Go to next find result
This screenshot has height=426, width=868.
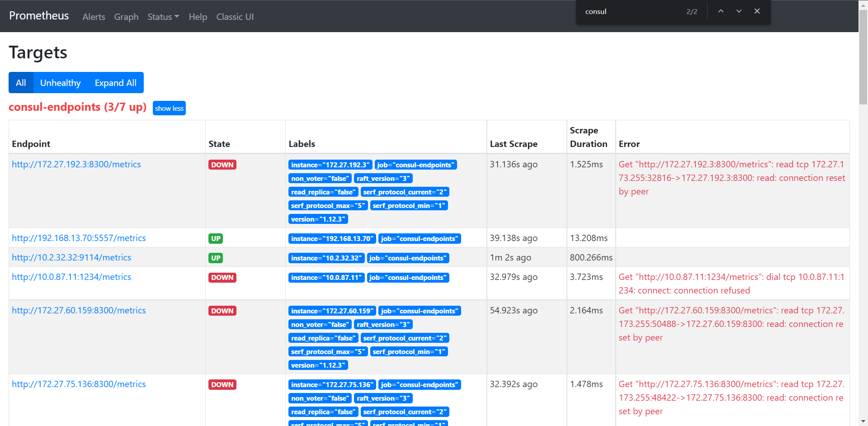pos(739,11)
